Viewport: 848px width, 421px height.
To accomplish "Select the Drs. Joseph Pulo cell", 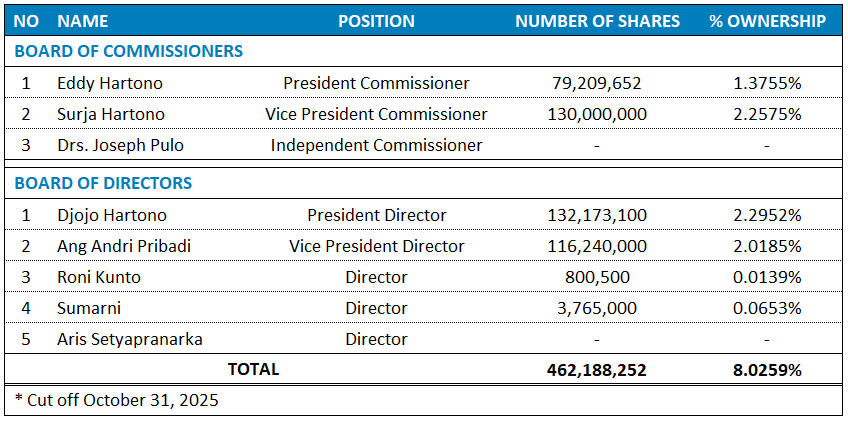I will [120, 145].
